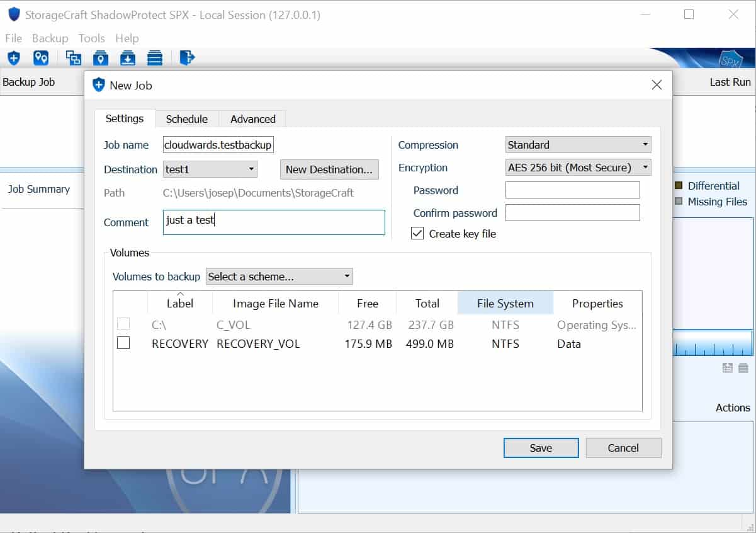Click the small list view icon below the timeline
Image resolution: width=756 pixels, height=533 pixels.
[x=743, y=368]
